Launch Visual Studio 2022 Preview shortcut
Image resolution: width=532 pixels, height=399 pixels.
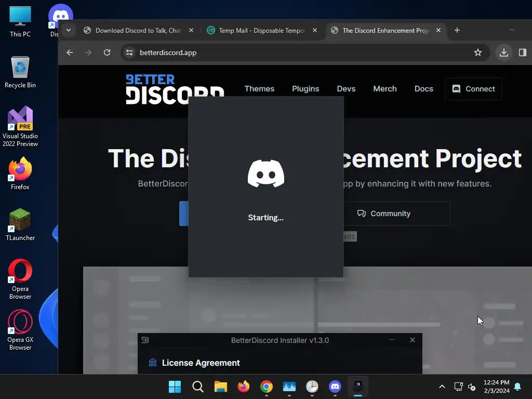[20, 126]
